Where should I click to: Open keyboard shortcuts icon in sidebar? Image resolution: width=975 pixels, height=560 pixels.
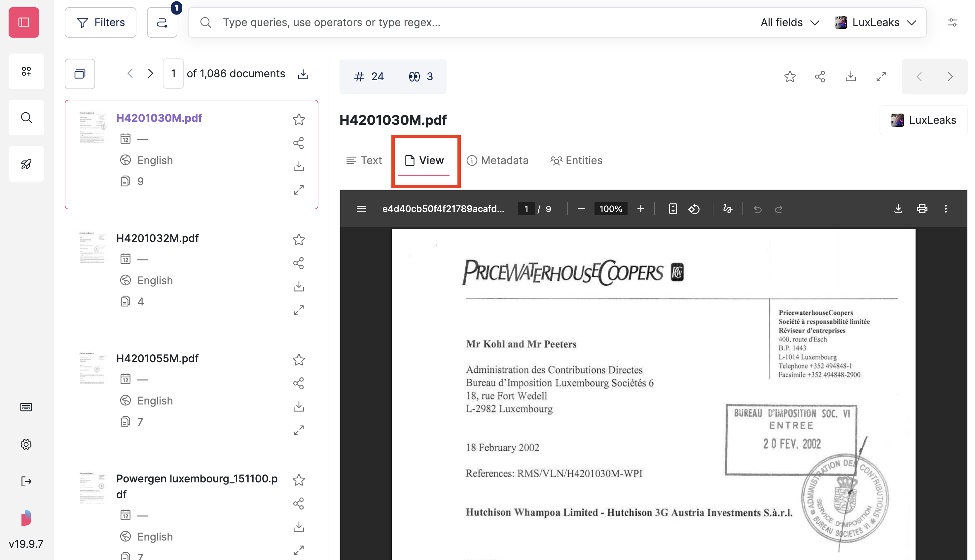[x=26, y=407]
